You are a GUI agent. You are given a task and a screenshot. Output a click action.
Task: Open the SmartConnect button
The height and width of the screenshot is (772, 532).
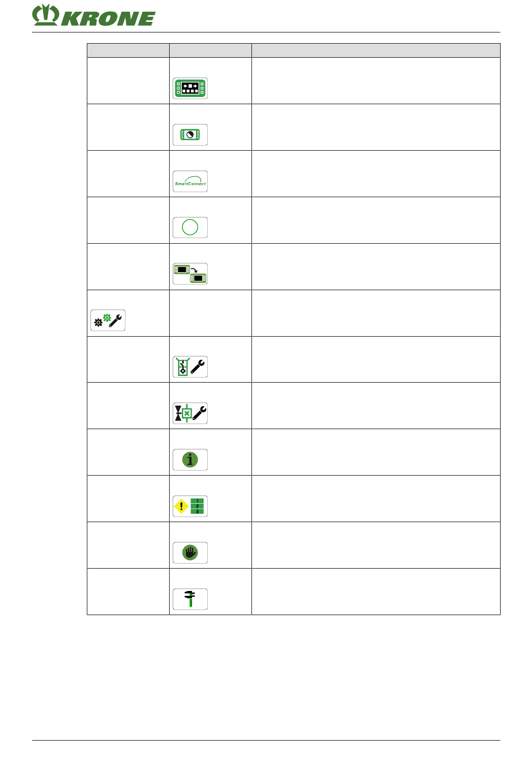190,182
